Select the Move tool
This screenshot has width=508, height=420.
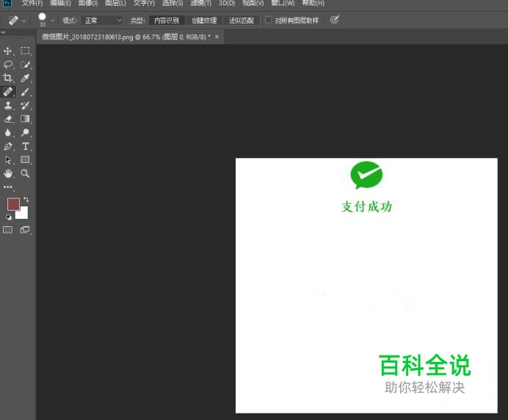pos(8,51)
